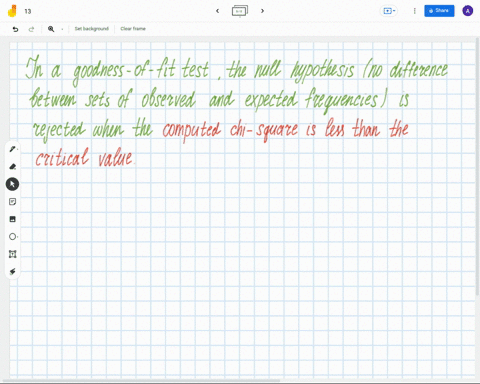Open the frame bar thumbnail
The image size is (480, 384).
tap(240, 11)
